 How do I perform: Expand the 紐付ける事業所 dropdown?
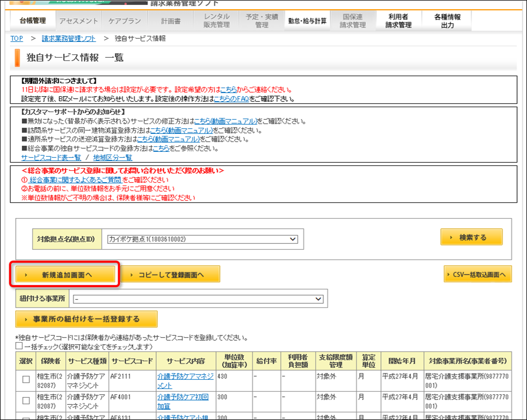click(x=198, y=299)
